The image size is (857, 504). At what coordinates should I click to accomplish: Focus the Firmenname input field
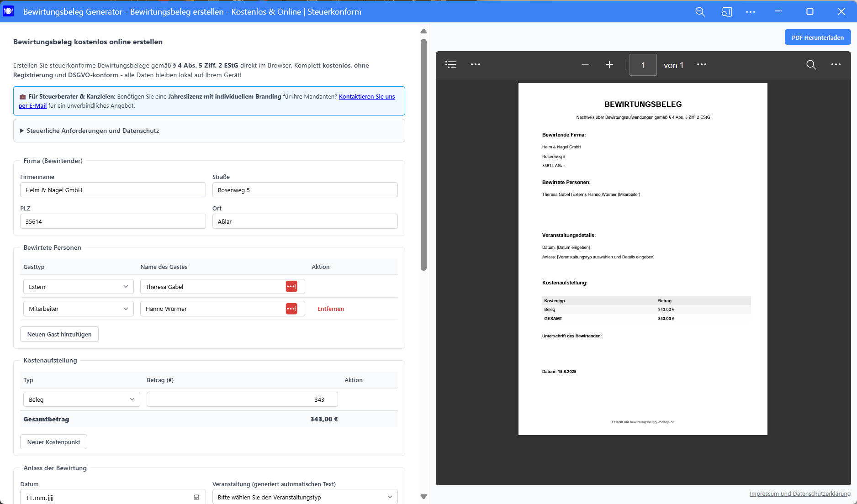pyautogui.click(x=113, y=190)
